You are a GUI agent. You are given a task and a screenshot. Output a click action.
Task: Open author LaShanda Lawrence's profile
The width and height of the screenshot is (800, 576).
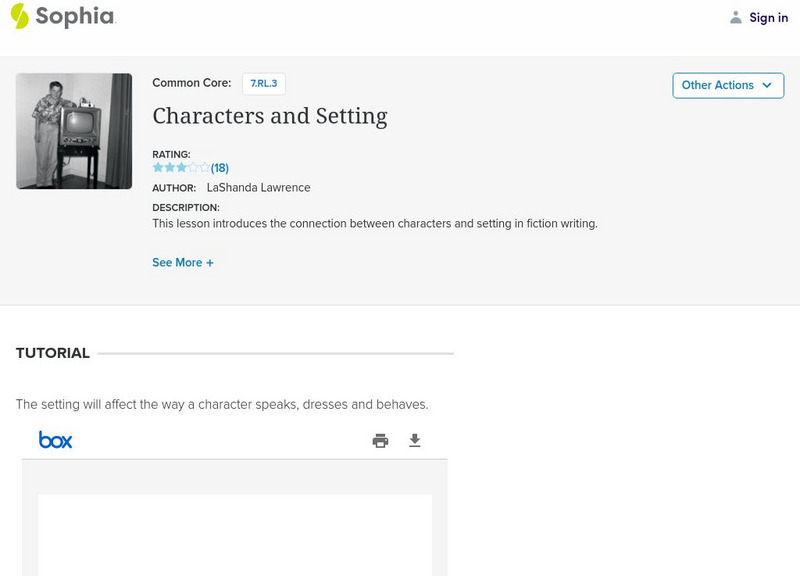(258, 188)
